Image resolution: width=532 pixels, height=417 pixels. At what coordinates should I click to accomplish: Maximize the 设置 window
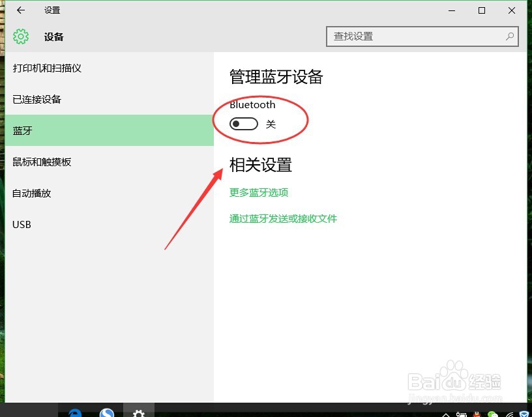[481, 10]
